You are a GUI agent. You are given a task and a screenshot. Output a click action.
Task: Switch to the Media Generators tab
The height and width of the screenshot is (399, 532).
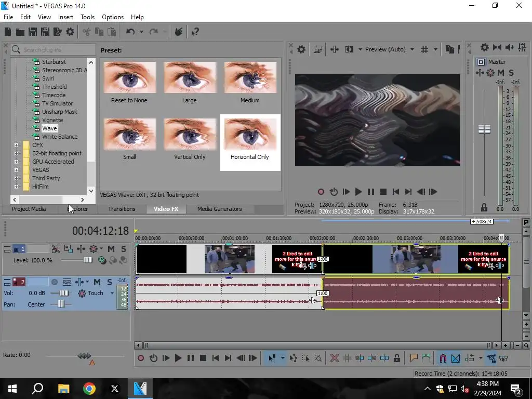(x=220, y=209)
